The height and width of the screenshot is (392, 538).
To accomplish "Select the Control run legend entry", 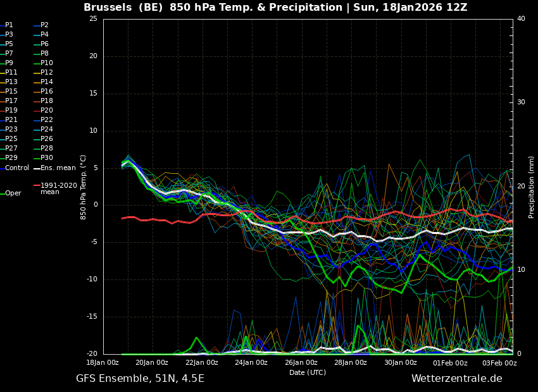I will 16,168.
